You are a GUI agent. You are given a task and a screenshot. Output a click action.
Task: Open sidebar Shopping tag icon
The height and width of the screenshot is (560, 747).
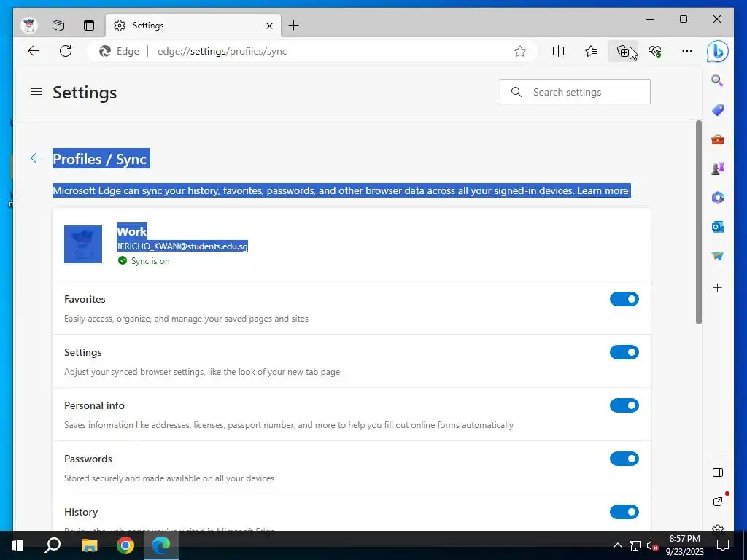(x=718, y=110)
